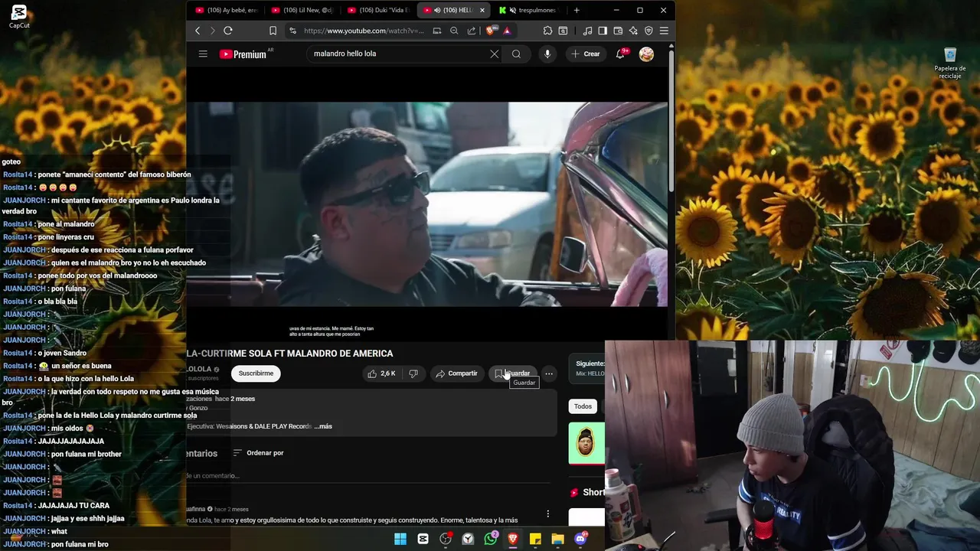Reload the current page
Screen dimensions: 980x551
[x=228, y=31]
